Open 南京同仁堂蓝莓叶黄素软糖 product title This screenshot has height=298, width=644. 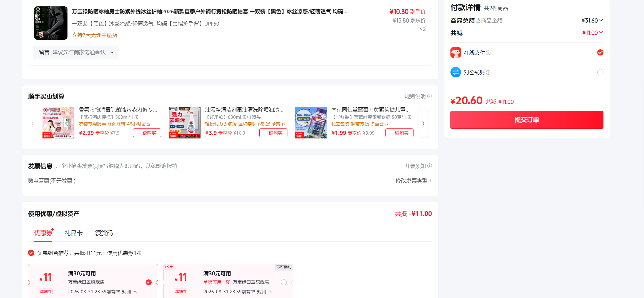click(370, 110)
